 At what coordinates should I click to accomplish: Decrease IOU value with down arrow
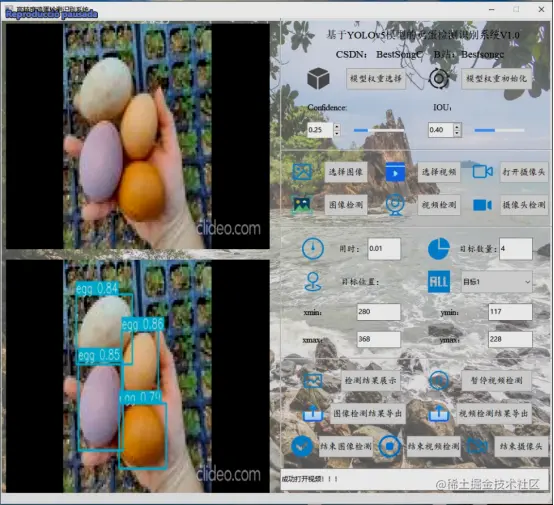(x=457, y=133)
